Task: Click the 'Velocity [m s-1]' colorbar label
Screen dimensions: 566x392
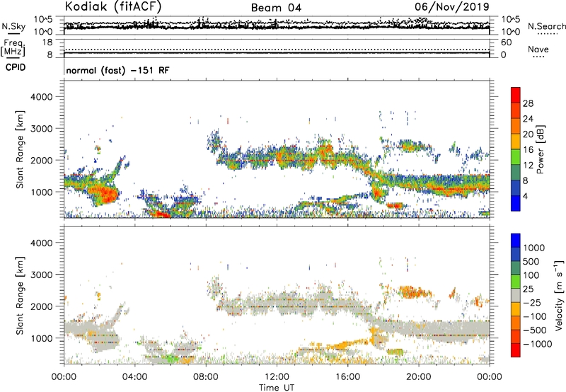Action: 559,296
